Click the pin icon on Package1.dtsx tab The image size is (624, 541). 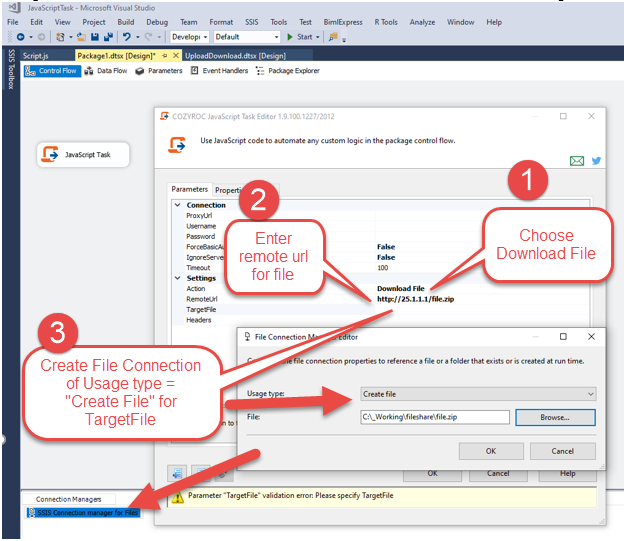tap(165, 56)
